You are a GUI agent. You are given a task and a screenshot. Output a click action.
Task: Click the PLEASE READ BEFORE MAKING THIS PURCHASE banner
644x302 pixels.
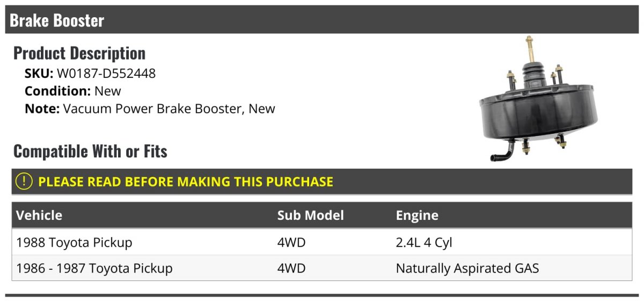click(322, 182)
